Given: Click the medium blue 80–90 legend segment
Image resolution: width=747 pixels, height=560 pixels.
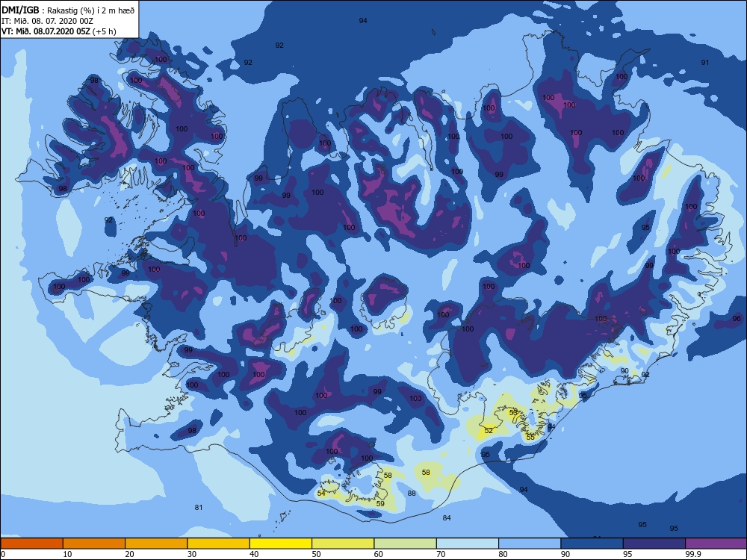Looking at the screenshot, I should (x=530, y=544).
